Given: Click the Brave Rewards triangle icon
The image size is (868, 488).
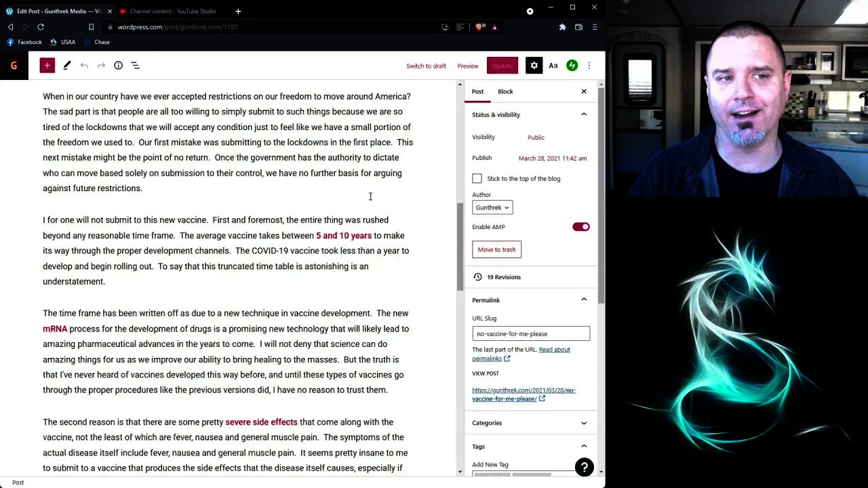Looking at the screenshot, I should pyautogui.click(x=494, y=27).
